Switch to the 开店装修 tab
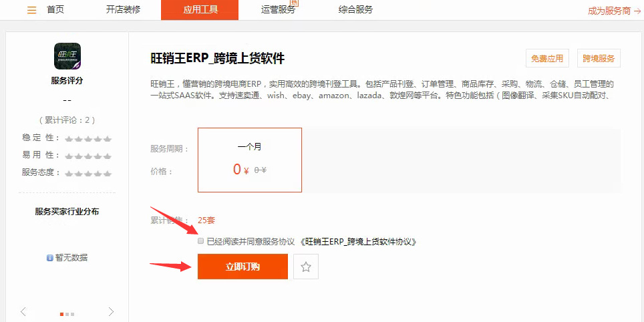This screenshot has width=644, height=322. point(123,10)
